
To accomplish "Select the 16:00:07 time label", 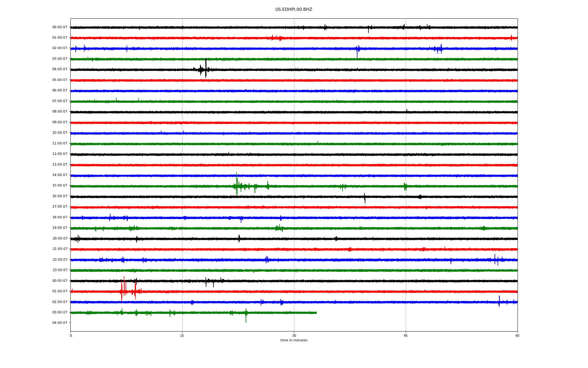I will coord(60,196).
